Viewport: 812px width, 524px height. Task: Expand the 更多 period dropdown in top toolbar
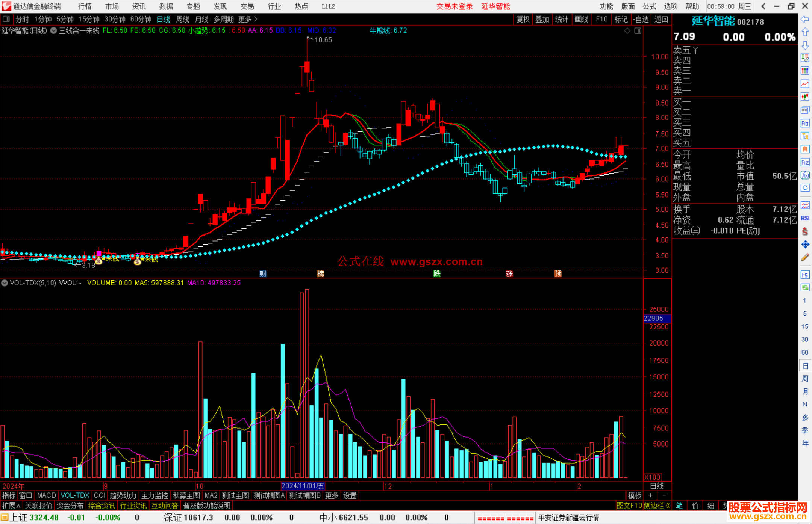coord(248,19)
